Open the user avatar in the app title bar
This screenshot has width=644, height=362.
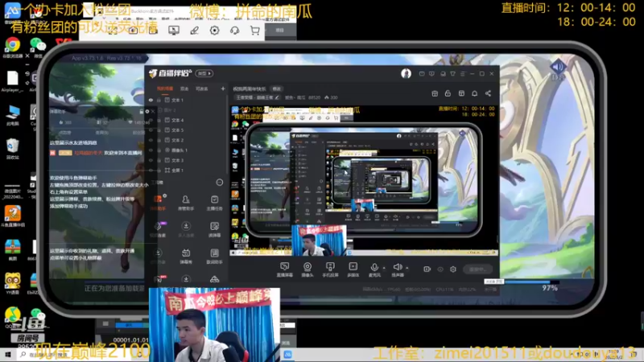[x=406, y=73]
